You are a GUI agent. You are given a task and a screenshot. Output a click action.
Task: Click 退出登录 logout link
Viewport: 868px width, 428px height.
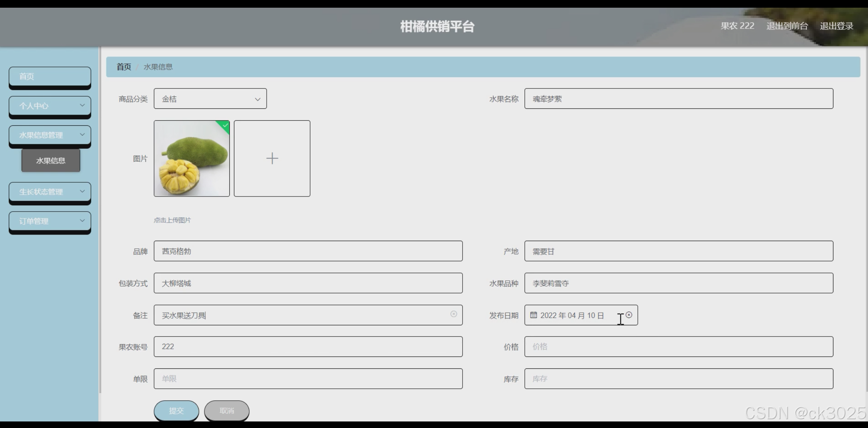tap(836, 26)
